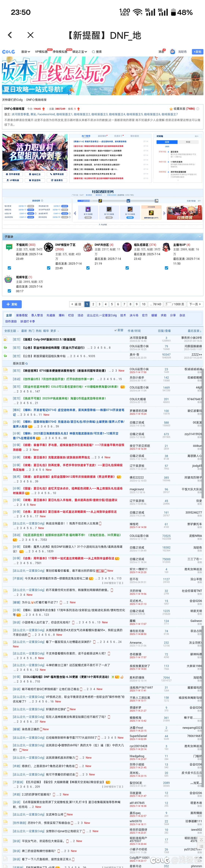Tap the Wi-Fi status bar icon

pos(137,13)
